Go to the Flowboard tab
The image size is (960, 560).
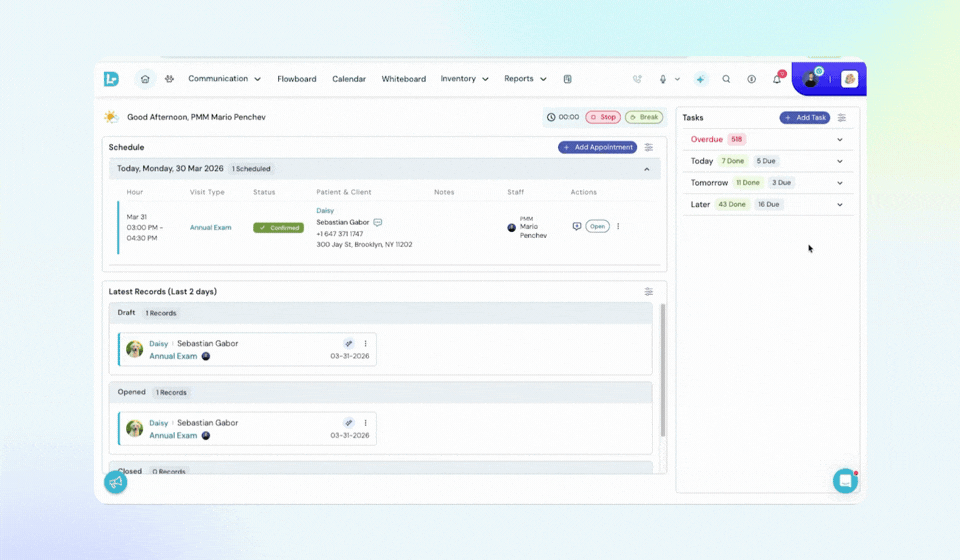(x=297, y=79)
